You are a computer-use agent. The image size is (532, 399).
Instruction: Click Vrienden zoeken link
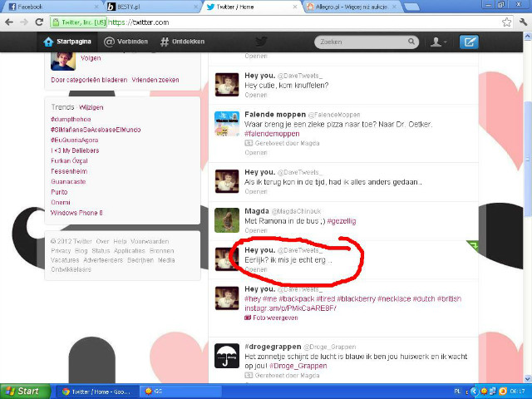click(x=155, y=80)
